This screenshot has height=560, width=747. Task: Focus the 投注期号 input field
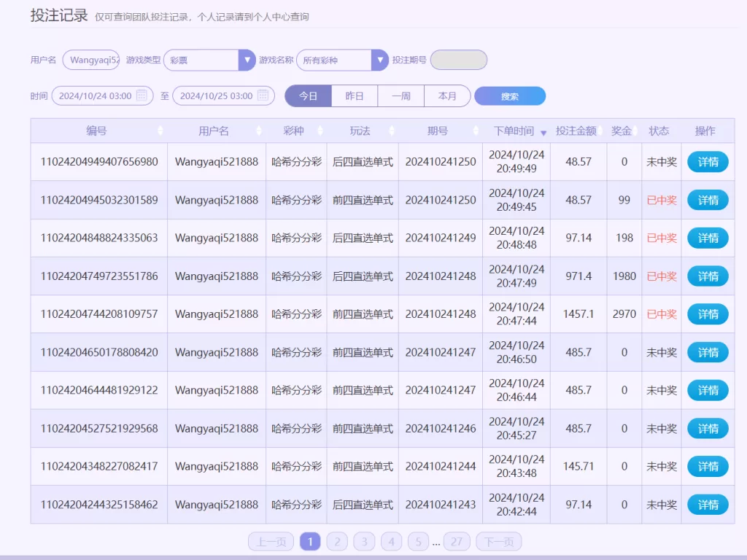(x=459, y=60)
